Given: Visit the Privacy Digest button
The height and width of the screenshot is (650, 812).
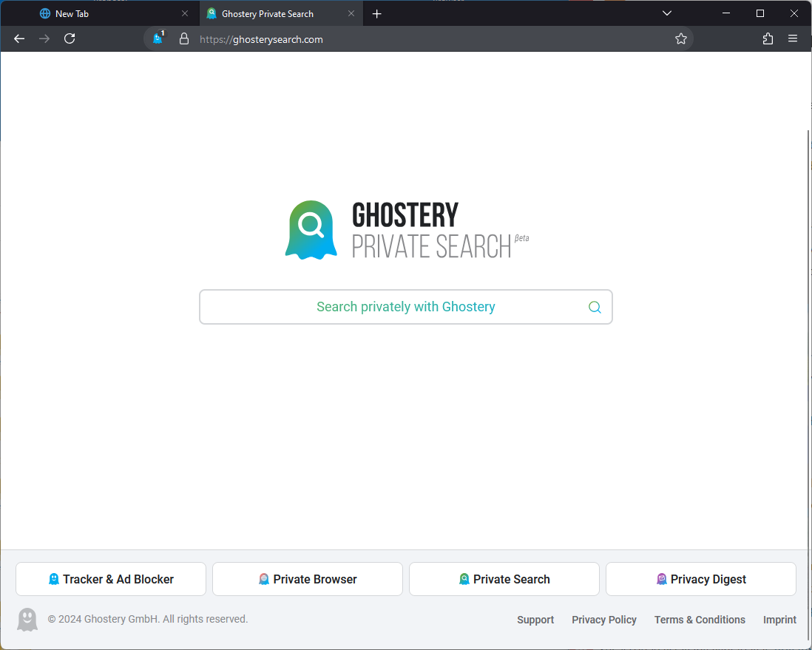Looking at the screenshot, I should click(x=700, y=579).
